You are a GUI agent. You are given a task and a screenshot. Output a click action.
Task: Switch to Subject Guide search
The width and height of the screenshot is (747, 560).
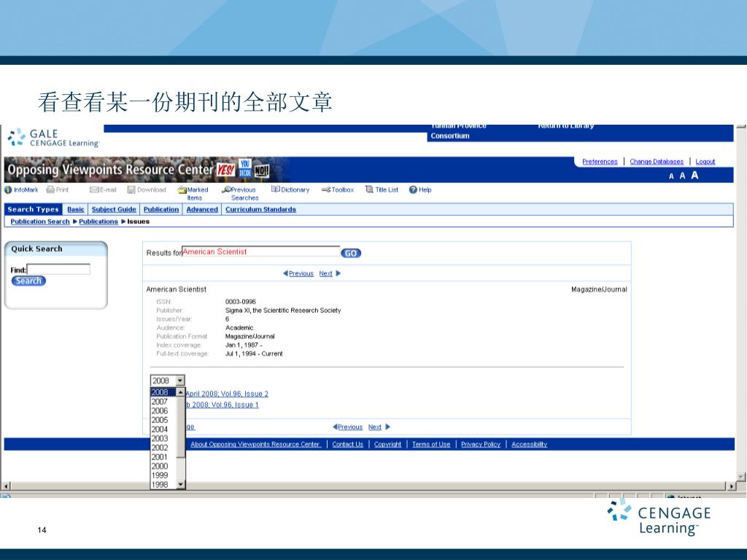coord(114,209)
